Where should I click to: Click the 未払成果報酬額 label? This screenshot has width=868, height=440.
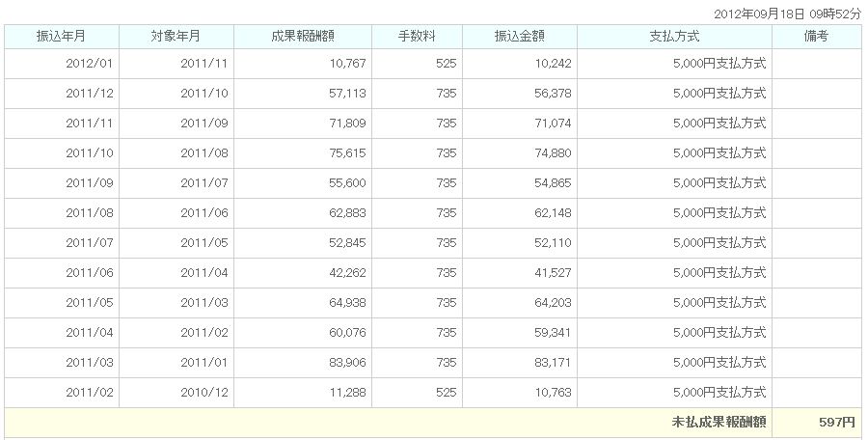[719, 423]
